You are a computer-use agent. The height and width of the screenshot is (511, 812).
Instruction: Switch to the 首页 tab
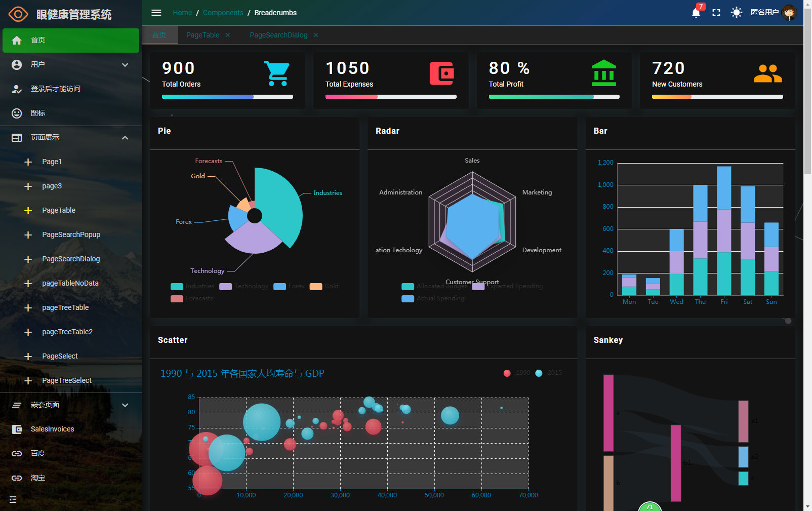pos(159,35)
